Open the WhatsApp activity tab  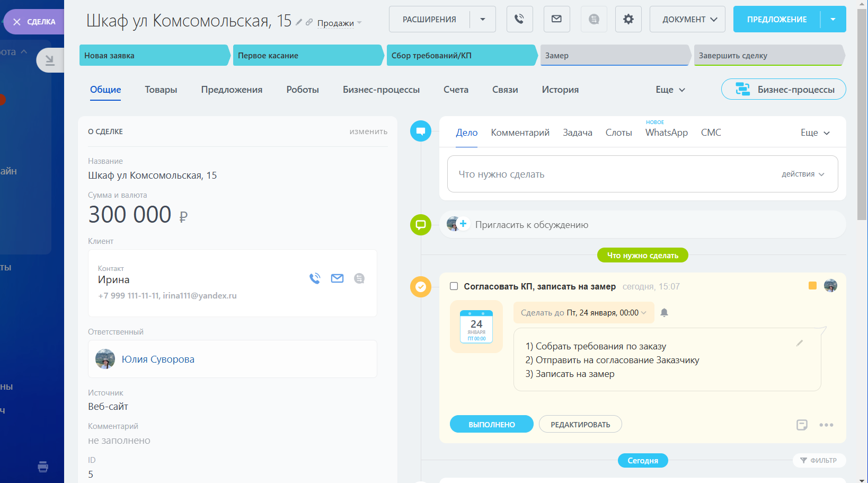tap(667, 133)
